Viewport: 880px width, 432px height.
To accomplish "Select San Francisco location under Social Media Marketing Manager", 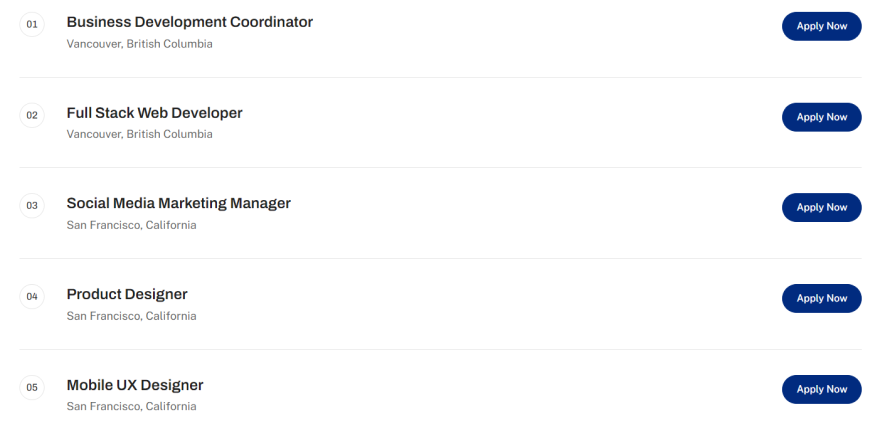I will click(x=131, y=225).
